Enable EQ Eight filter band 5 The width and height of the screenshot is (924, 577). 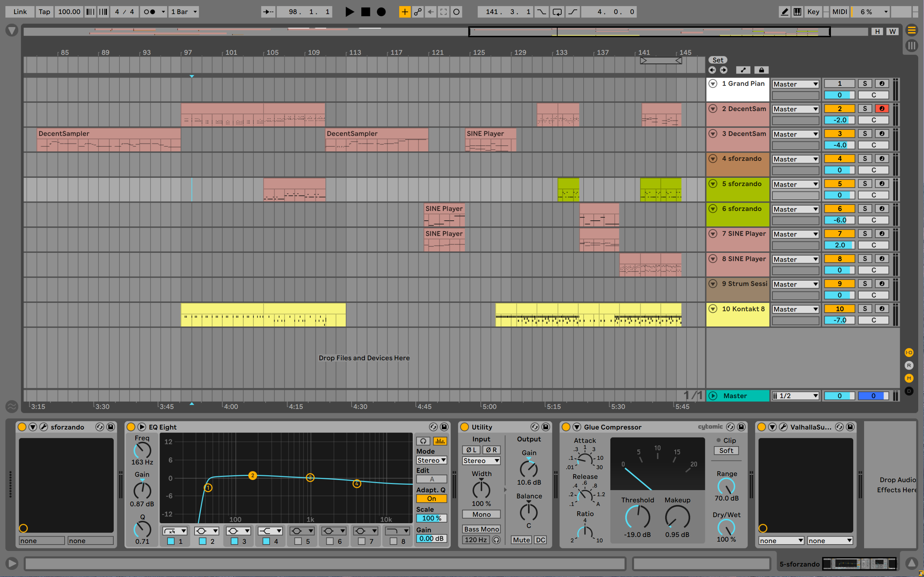point(298,541)
